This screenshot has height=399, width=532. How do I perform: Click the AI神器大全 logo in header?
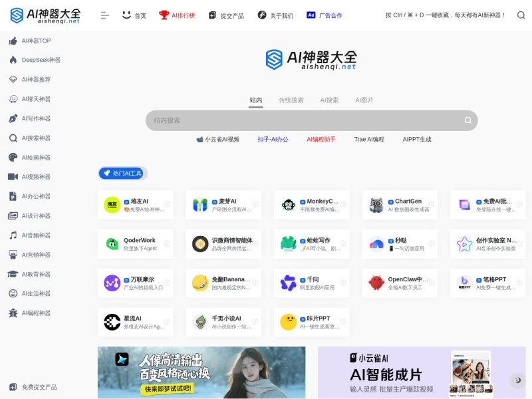(x=45, y=15)
